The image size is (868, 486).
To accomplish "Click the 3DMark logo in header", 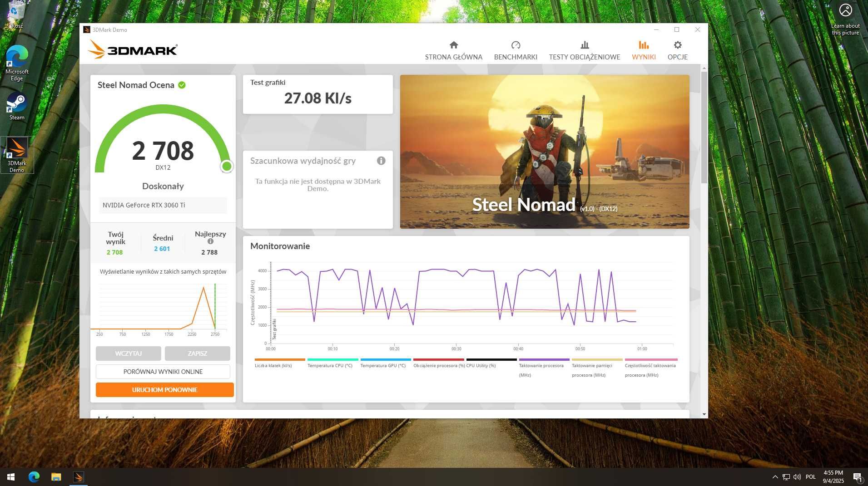I will [133, 49].
